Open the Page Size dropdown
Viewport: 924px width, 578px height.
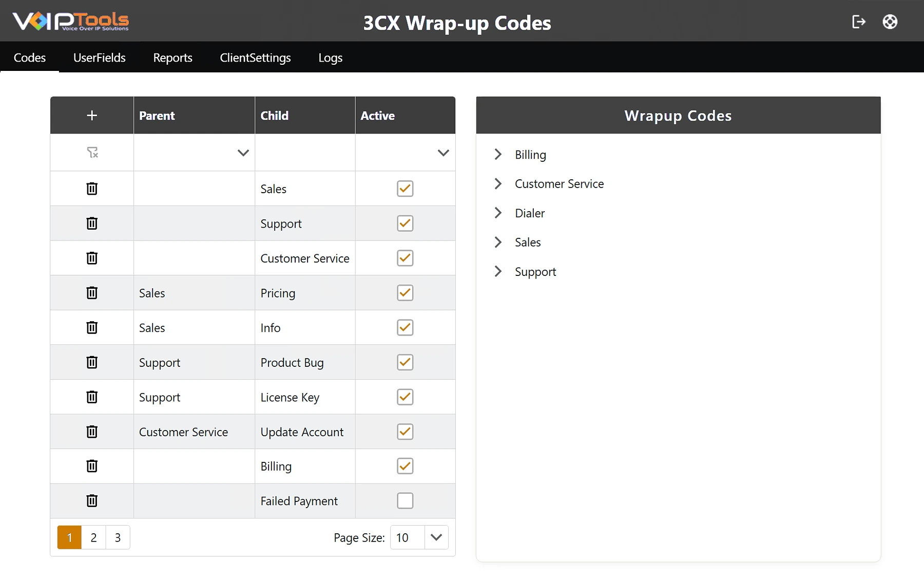coord(436,537)
